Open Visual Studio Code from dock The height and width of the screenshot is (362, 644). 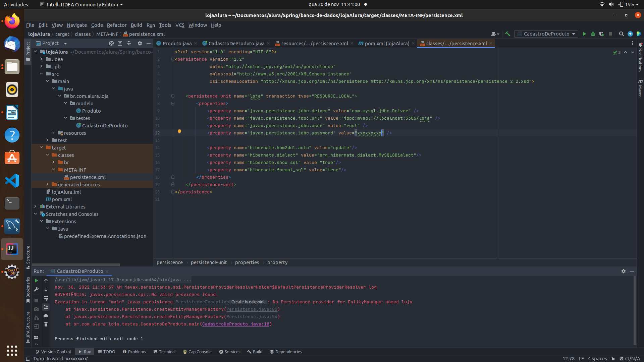click(12, 181)
